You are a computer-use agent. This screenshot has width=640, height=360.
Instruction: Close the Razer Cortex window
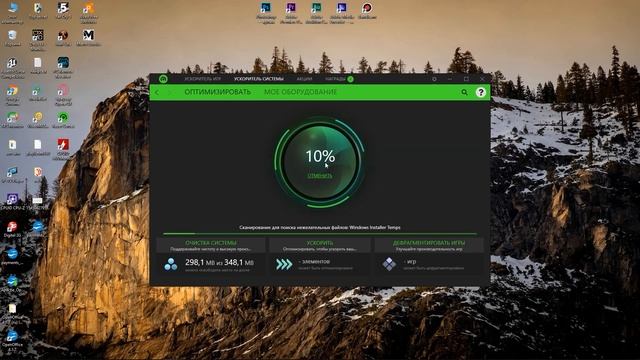point(482,79)
